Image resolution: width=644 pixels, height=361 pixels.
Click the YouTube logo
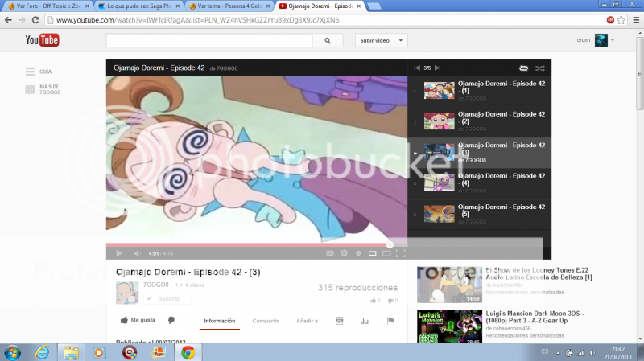42,40
